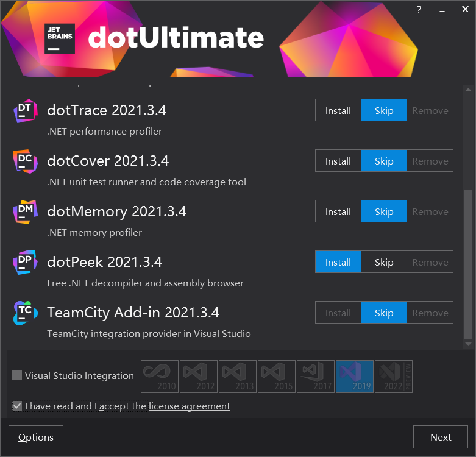Image resolution: width=476 pixels, height=457 pixels.
Task: Click '.NET performance profiler' description
Action: pyautogui.click(x=104, y=132)
